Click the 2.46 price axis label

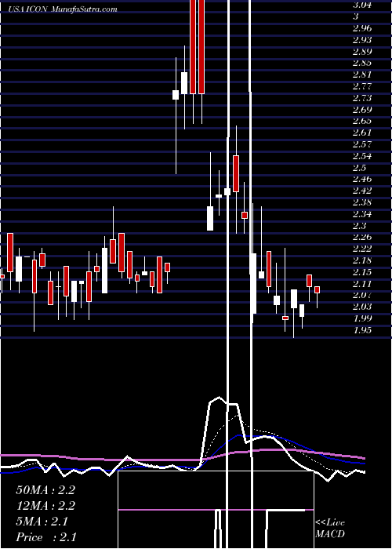[362, 179]
